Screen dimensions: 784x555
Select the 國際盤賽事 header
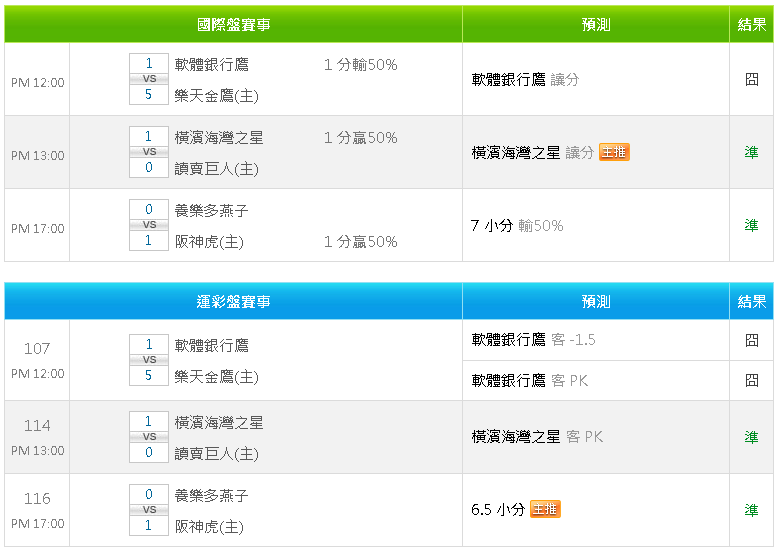click(233, 25)
